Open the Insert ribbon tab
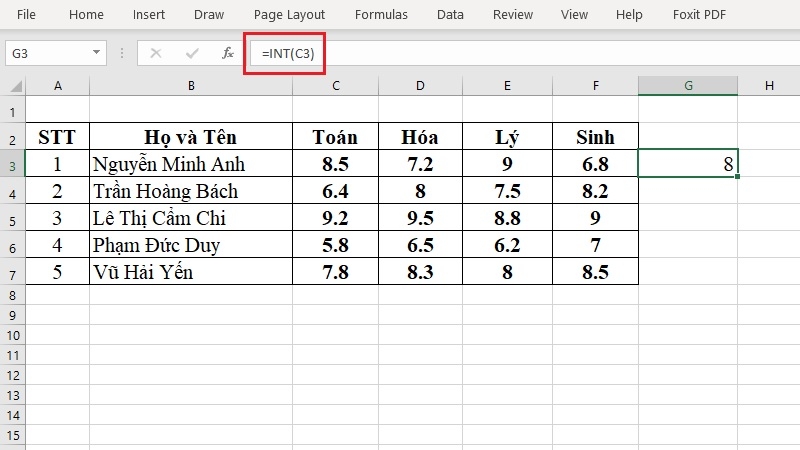This screenshot has width=800, height=450. pyautogui.click(x=148, y=15)
